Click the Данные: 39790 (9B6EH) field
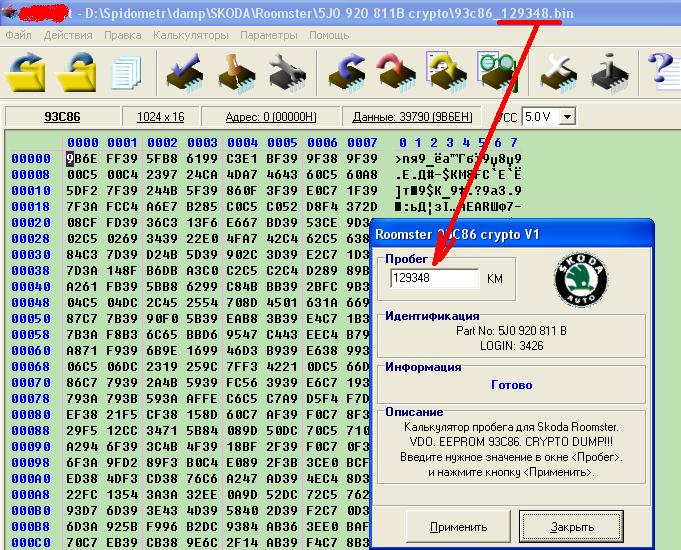681x550 pixels. pos(412,116)
